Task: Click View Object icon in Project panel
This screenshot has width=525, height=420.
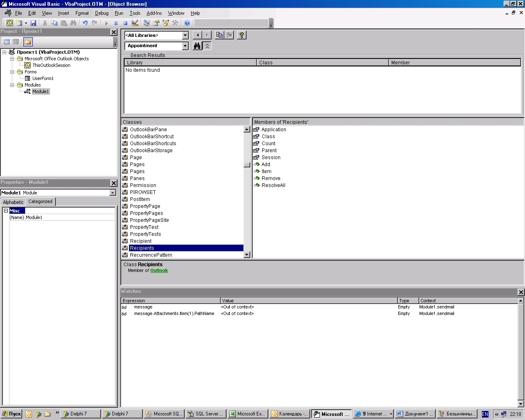Action: (x=16, y=42)
